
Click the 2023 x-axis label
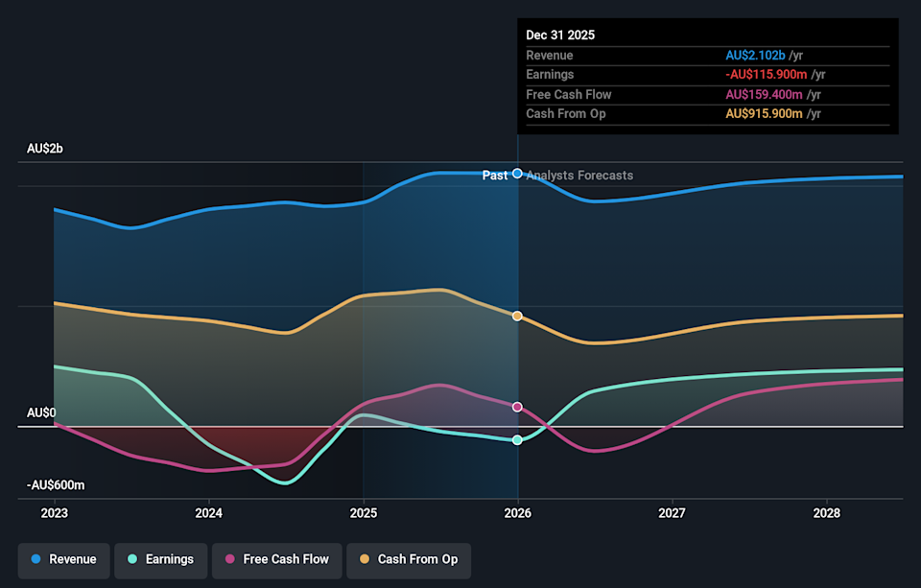[x=55, y=513]
